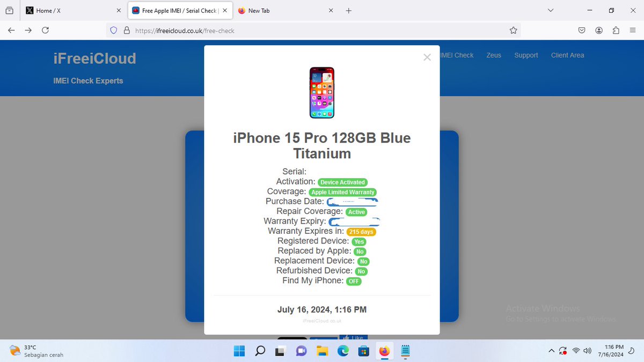Launch Microsoft Edge from the taskbar

(343, 351)
